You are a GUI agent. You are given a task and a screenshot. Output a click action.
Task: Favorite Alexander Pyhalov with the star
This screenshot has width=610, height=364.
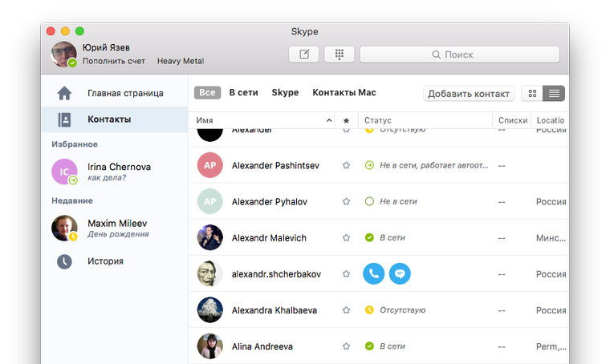346,201
